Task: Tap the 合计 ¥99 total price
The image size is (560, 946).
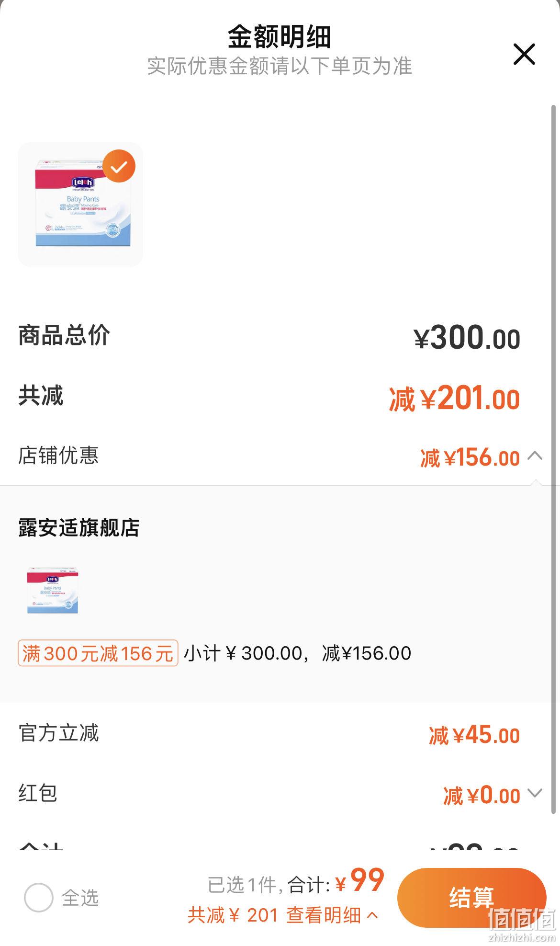Action: 360,882
